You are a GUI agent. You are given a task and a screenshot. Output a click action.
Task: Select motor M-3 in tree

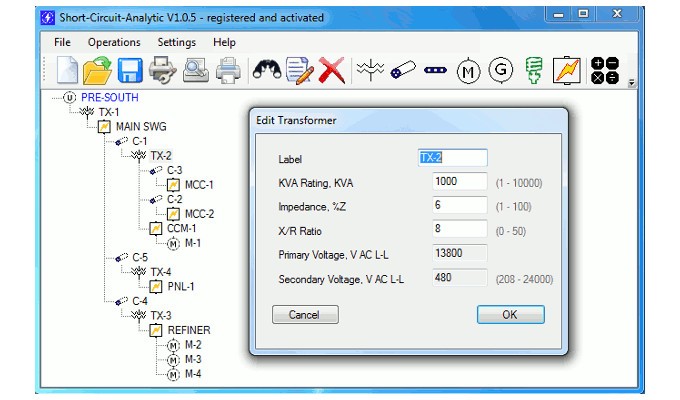pos(193,359)
